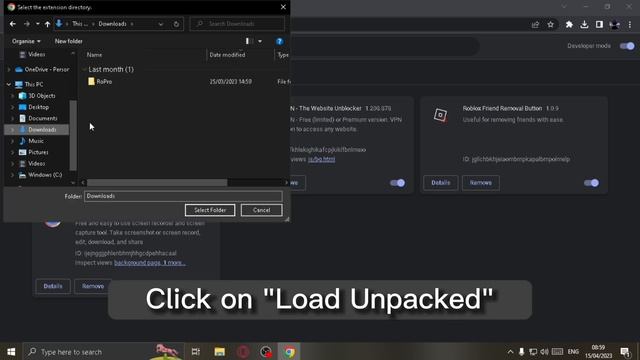Go up one folder level

click(x=47, y=24)
